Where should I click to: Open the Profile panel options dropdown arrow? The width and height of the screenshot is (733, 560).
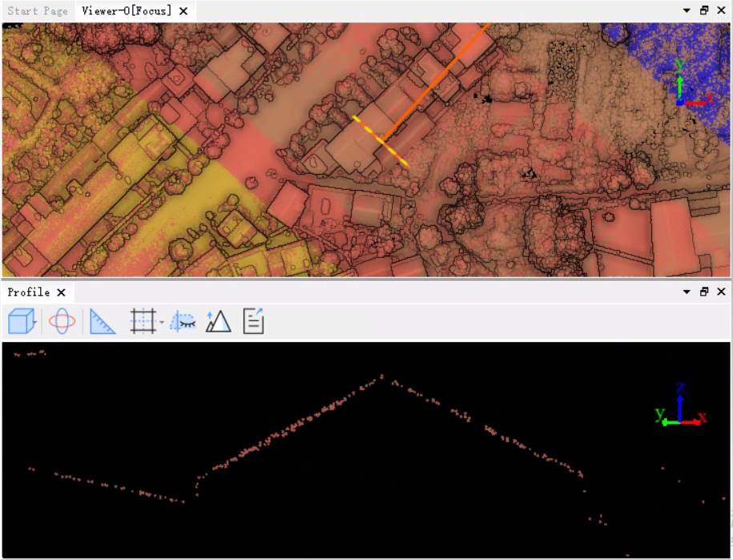coord(687,292)
